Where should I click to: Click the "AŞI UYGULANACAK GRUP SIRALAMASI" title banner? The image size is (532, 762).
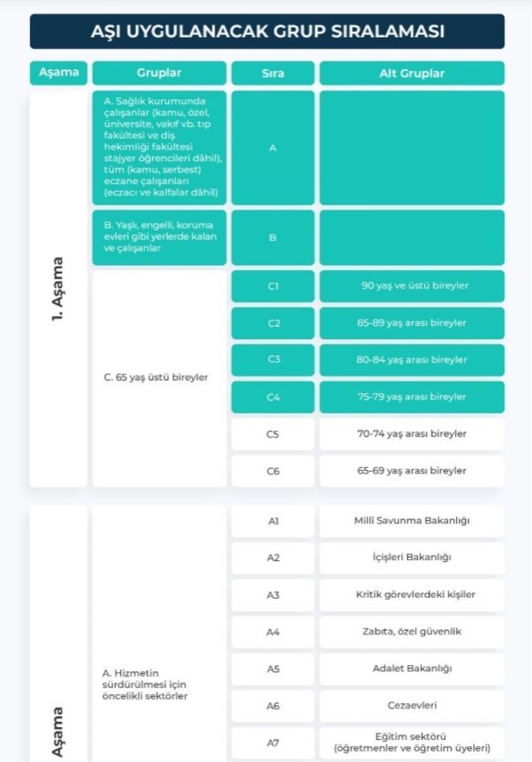click(267, 31)
